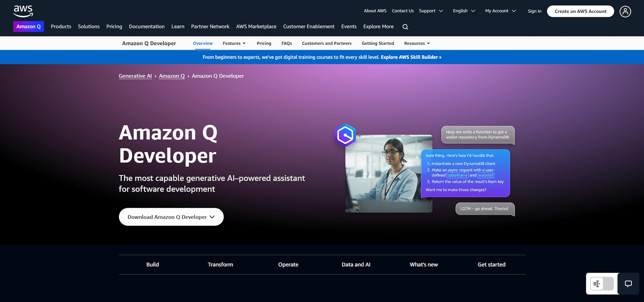Expand the Support dropdown
Screen dimensions: 644x302
[431, 11]
